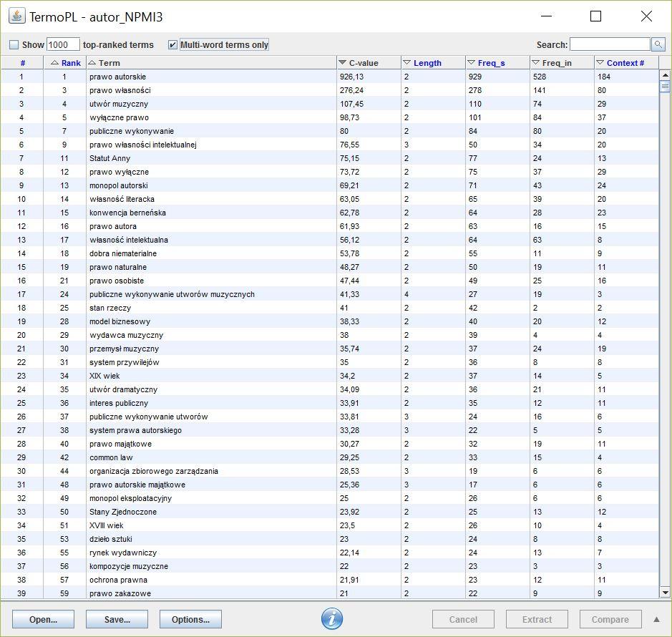Select the term 'monopol autorski'
This screenshot has width=672, height=637.
click(x=119, y=185)
